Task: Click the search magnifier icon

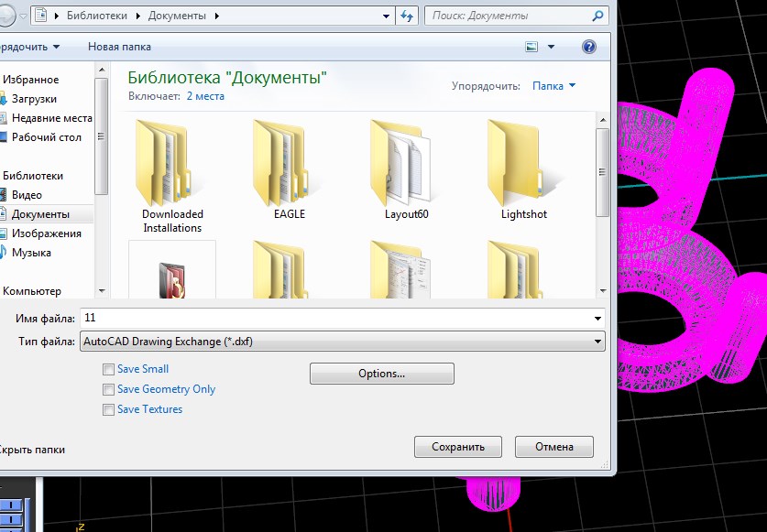Action: pos(597,16)
